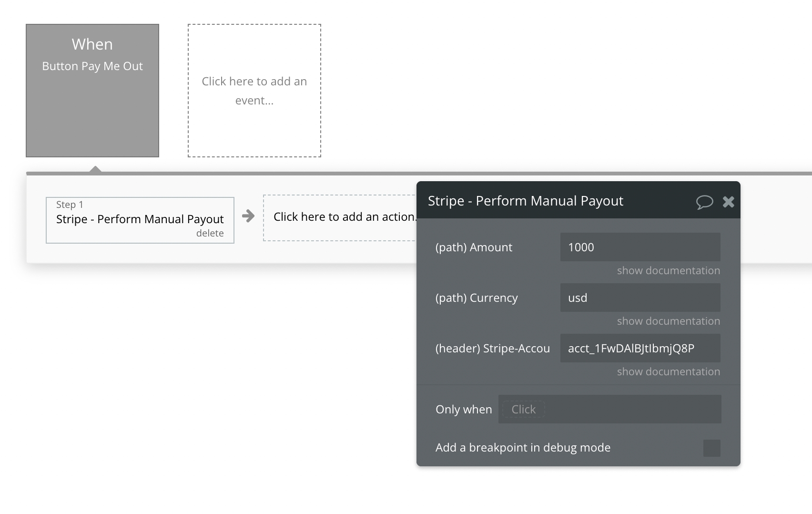Select the When Button Pay Me Out event
The image size is (812, 514).
coord(92,91)
